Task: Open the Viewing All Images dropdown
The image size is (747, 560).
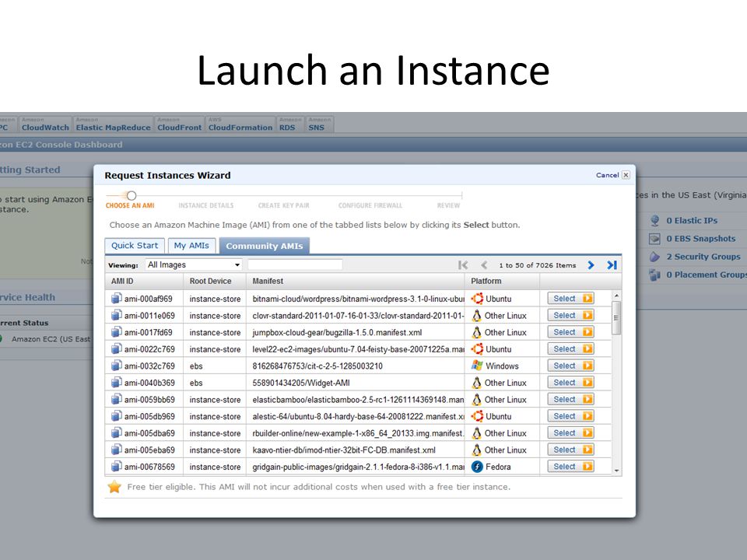Action: (x=194, y=264)
